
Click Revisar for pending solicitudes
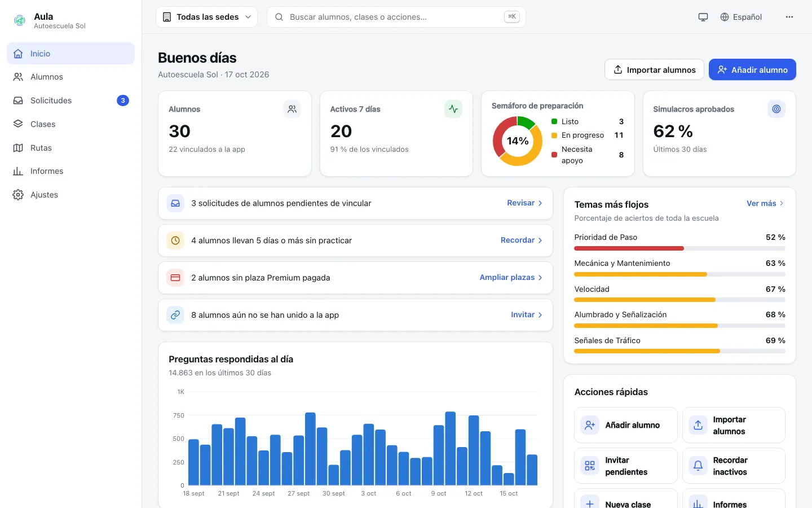[x=525, y=203]
